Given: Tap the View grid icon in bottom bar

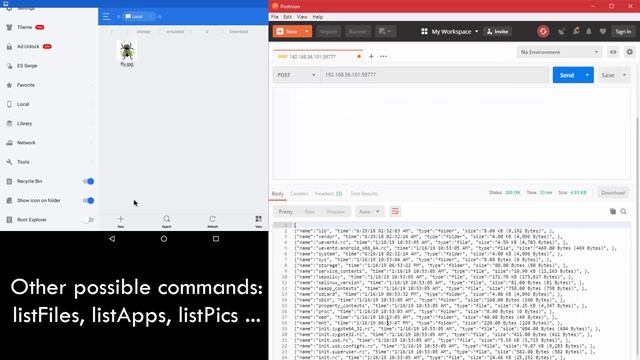Looking at the screenshot, I should pyautogui.click(x=259, y=220).
